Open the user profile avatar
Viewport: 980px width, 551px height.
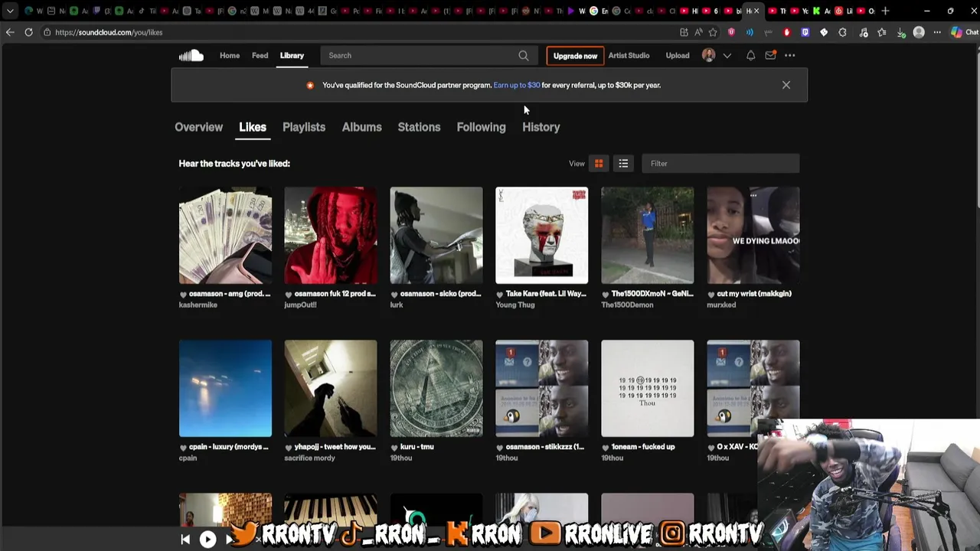tap(709, 55)
